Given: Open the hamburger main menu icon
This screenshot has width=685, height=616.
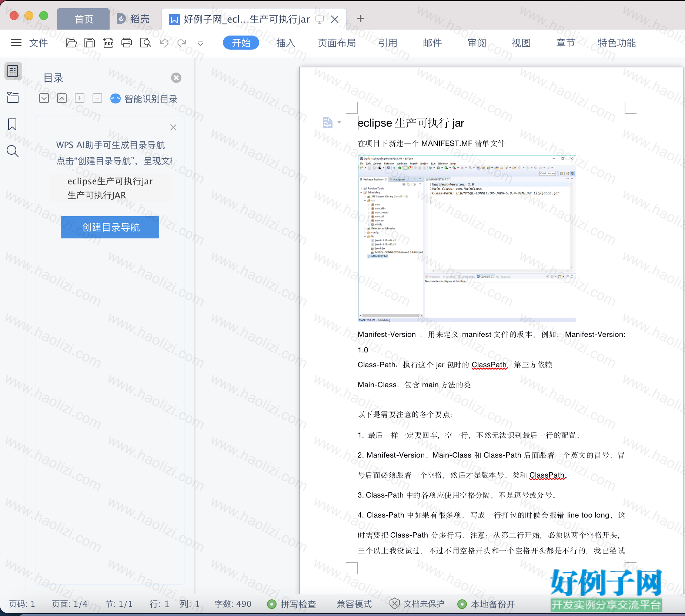Looking at the screenshot, I should click(x=16, y=43).
